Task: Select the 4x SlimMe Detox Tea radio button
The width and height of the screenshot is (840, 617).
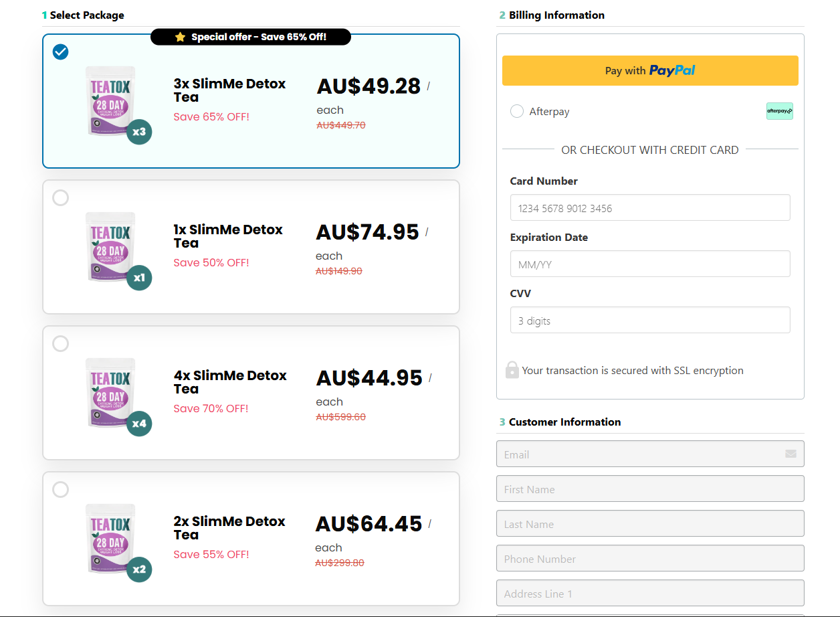Action: (61, 344)
